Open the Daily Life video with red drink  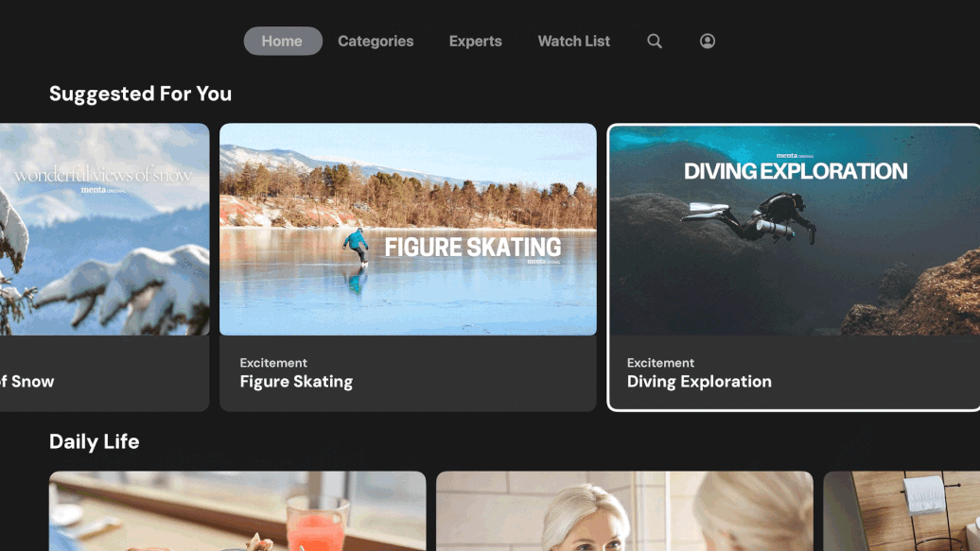tap(236, 511)
